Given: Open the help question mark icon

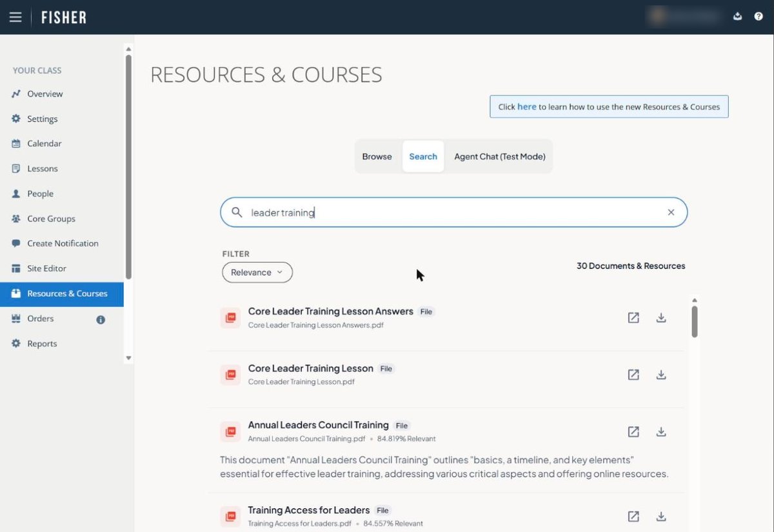Looking at the screenshot, I should [759, 17].
